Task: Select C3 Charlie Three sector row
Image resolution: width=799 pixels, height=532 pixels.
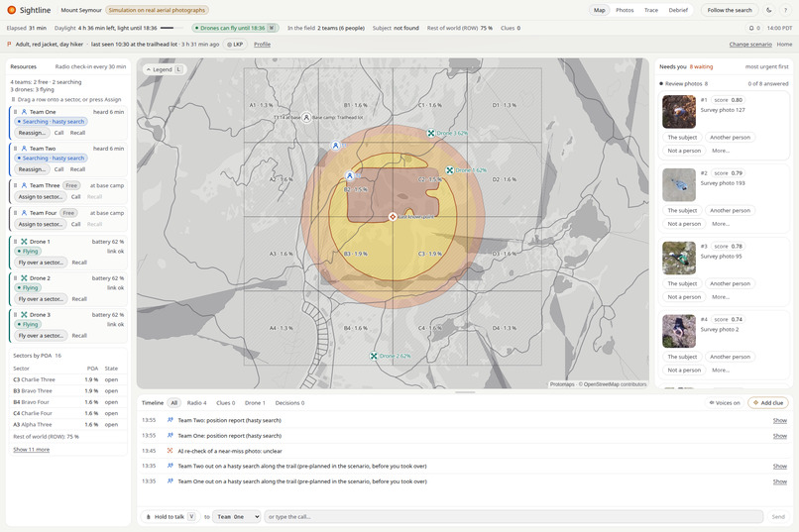Action: click(x=67, y=379)
